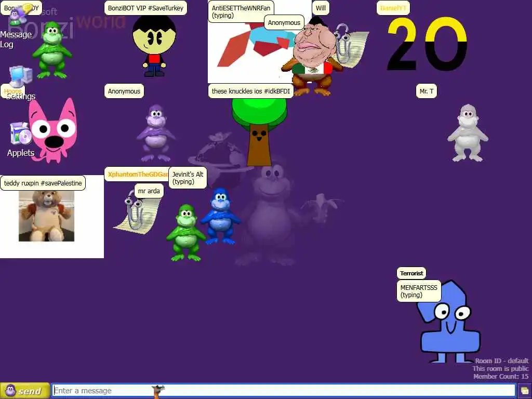The width and height of the screenshot is (532, 399).
Task: Click the mr arda name tag
Action: pos(149,191)
